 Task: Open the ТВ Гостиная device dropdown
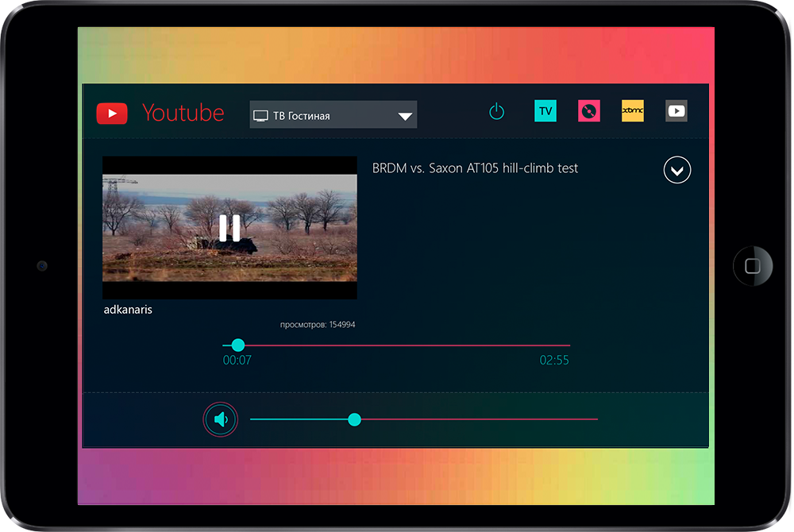pos(333,115)
